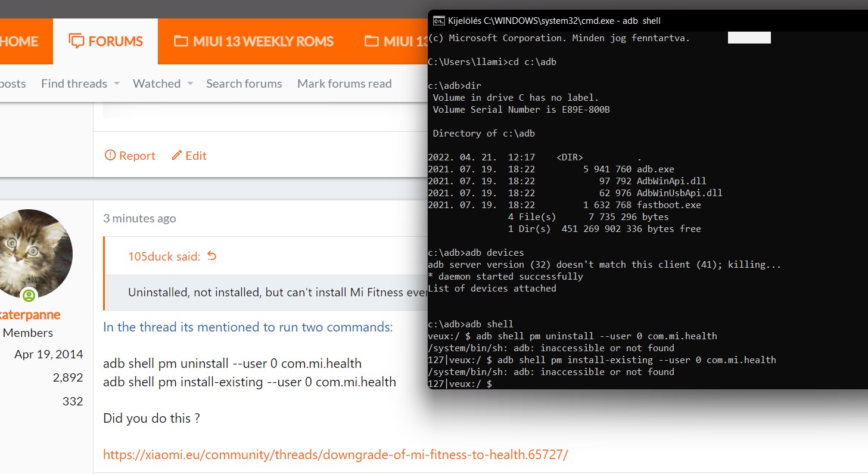Click 'List of devices attached' in cmd window
868x474 pixels.
click(492, 289)
